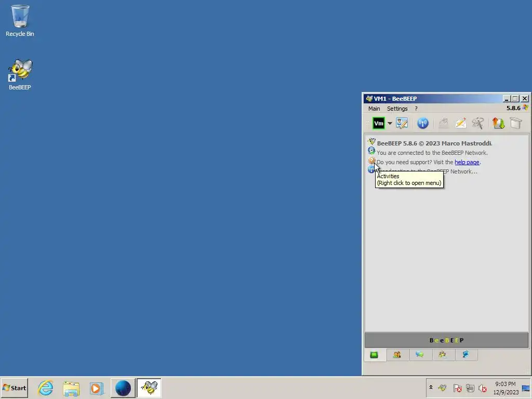Switch to the Users tab with people icon
Image resolution: width=532 pixels, height=399 pixels.
pos(397,354)
